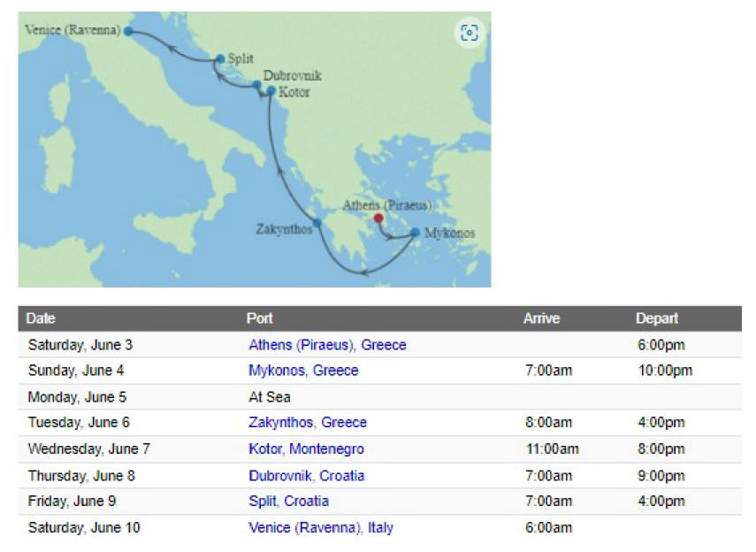Open the Kotor, Montenegro port link
Viewport: 756px width, 552px height.
306,448
